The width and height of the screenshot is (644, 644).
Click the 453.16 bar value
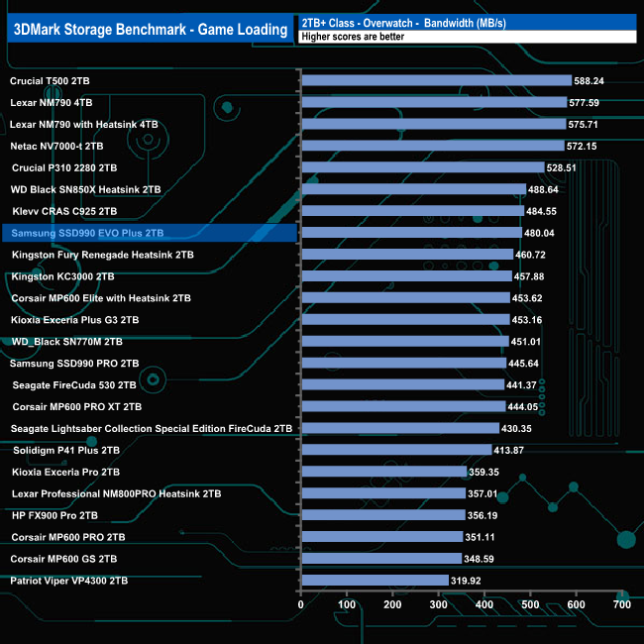527,320
